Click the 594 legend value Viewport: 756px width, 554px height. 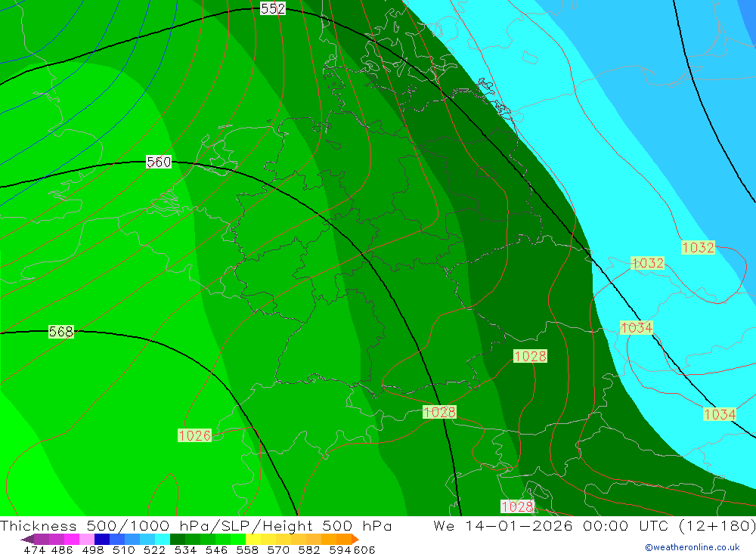pos(340,549)
